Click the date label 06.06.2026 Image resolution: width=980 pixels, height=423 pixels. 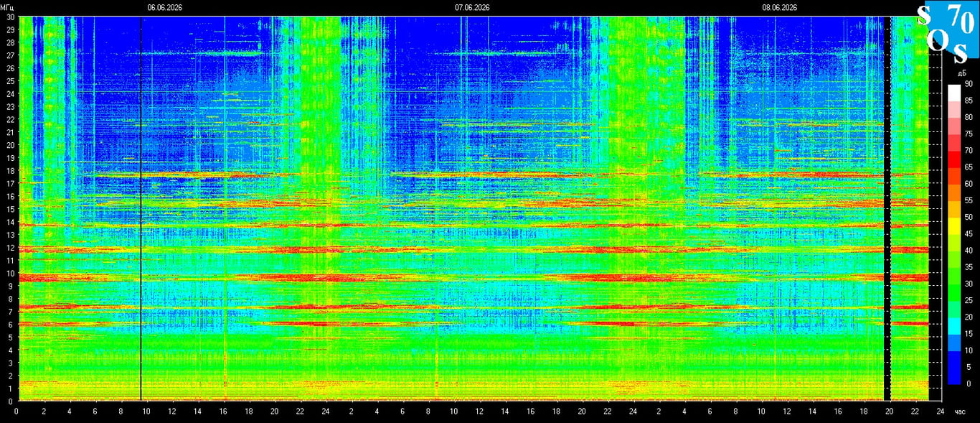coord(165,7)
